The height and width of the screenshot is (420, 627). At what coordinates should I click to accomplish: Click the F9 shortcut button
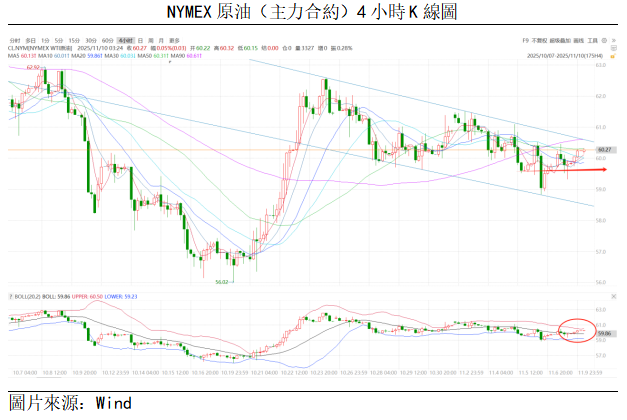[x=526, y=39]
